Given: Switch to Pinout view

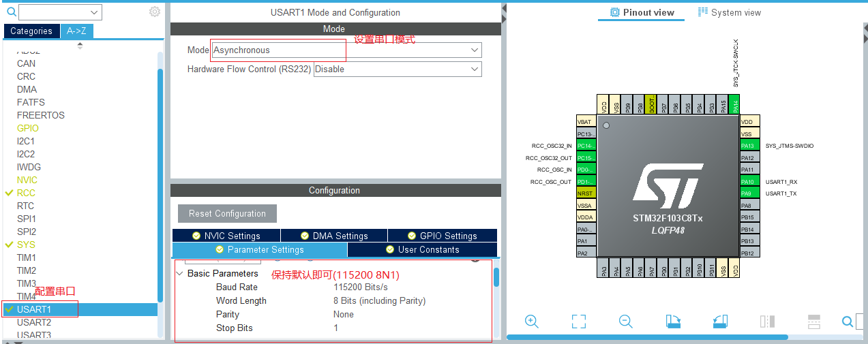Looking at the screenshot, I should coord(642,12).
